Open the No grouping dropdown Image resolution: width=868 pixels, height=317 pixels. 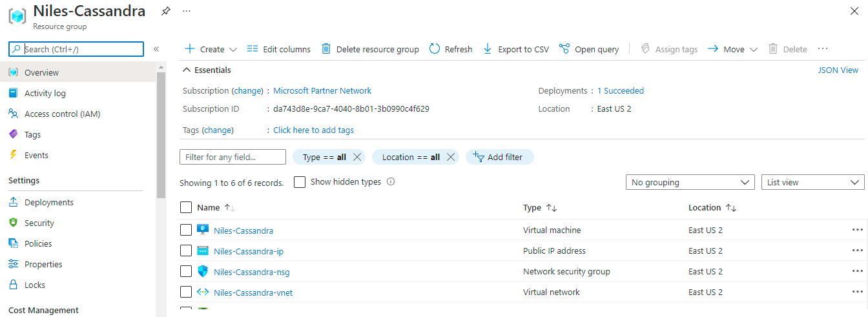690,183
